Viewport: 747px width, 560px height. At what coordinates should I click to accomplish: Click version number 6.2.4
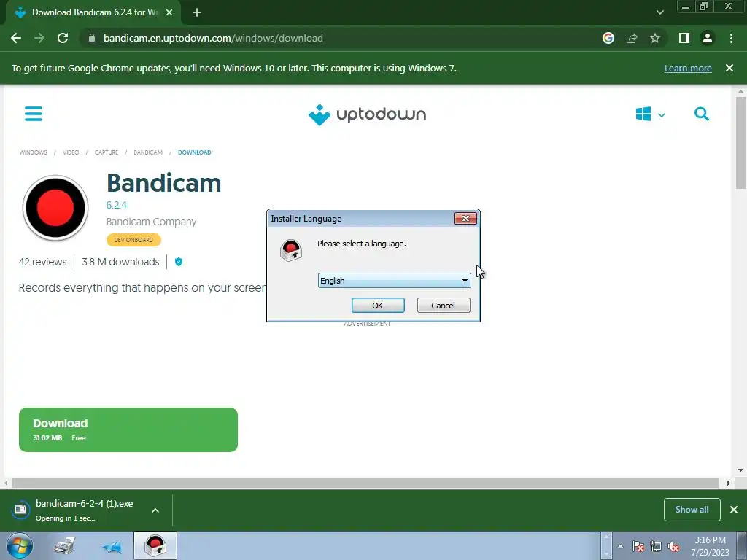[x=116, y=205]
